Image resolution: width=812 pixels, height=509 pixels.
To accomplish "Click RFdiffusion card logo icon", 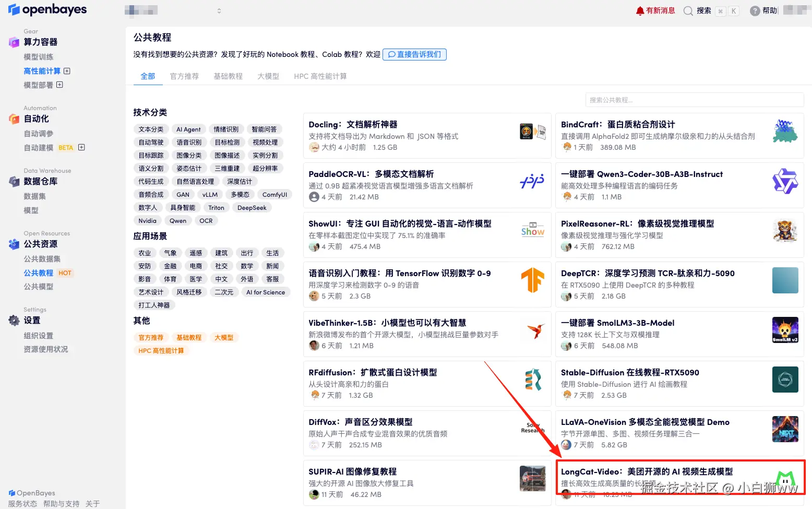I will [533, 380].
